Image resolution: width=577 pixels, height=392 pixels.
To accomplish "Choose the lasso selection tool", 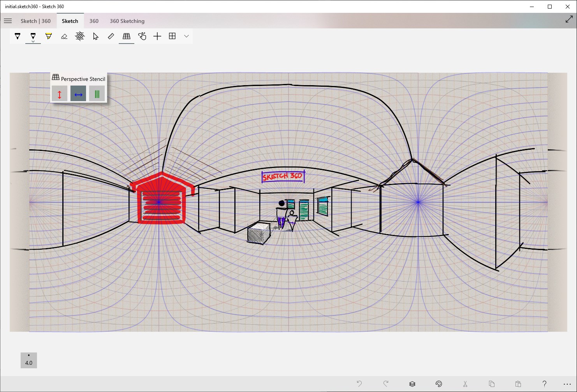I will [x=95, y=36].
